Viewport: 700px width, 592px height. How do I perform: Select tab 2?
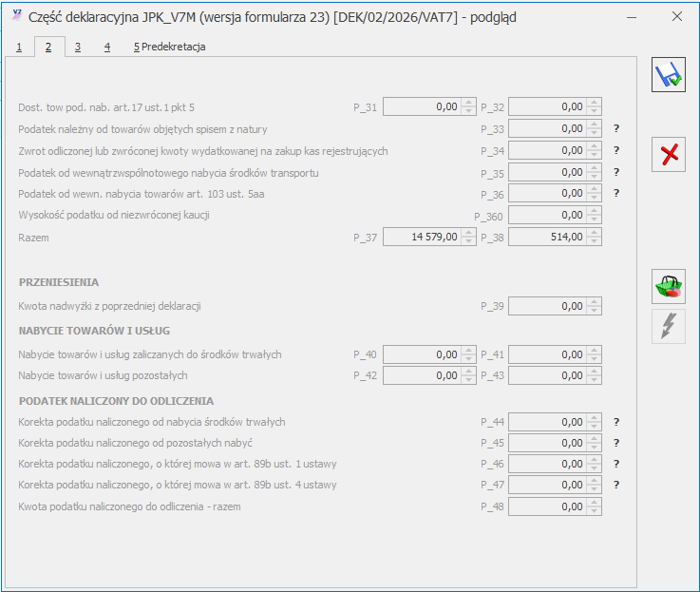[x=48, y=47]
